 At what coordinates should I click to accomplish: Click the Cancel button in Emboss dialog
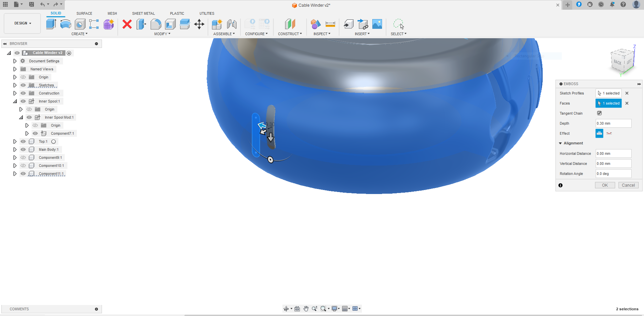point(628,185)
